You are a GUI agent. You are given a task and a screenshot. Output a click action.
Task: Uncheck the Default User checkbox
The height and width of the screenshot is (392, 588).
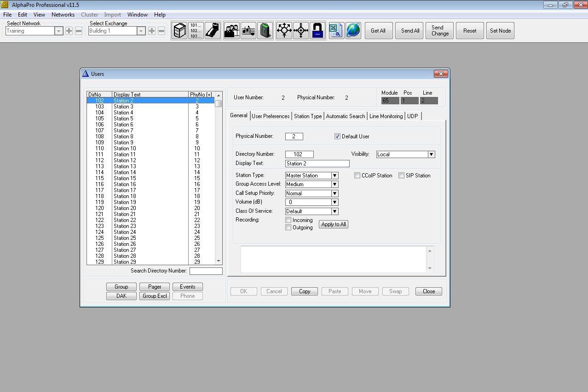tap(337, 136)
